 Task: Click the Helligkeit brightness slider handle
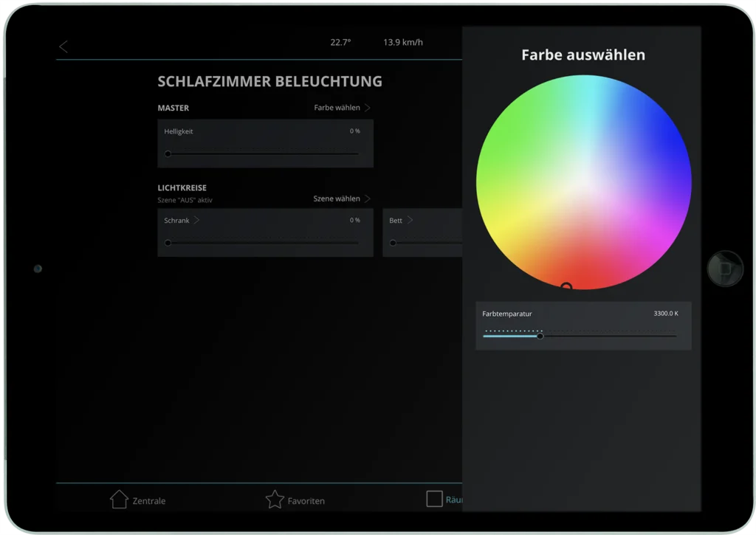pyautogui.click(x=168, y=153)
